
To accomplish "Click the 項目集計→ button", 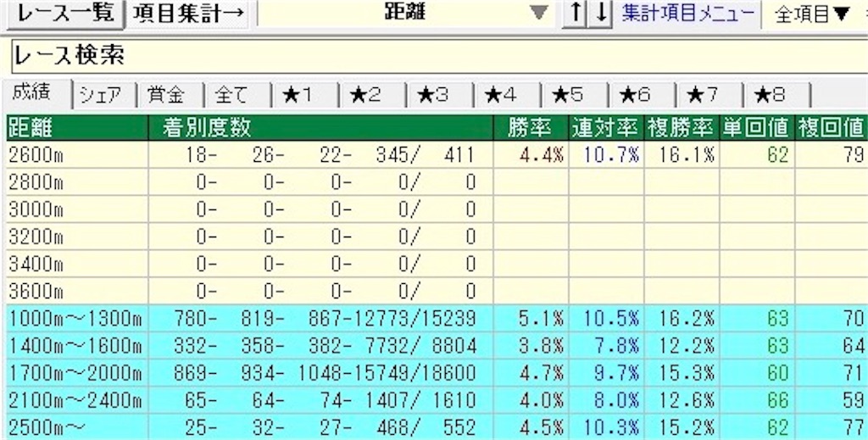I will coord(189,14).
